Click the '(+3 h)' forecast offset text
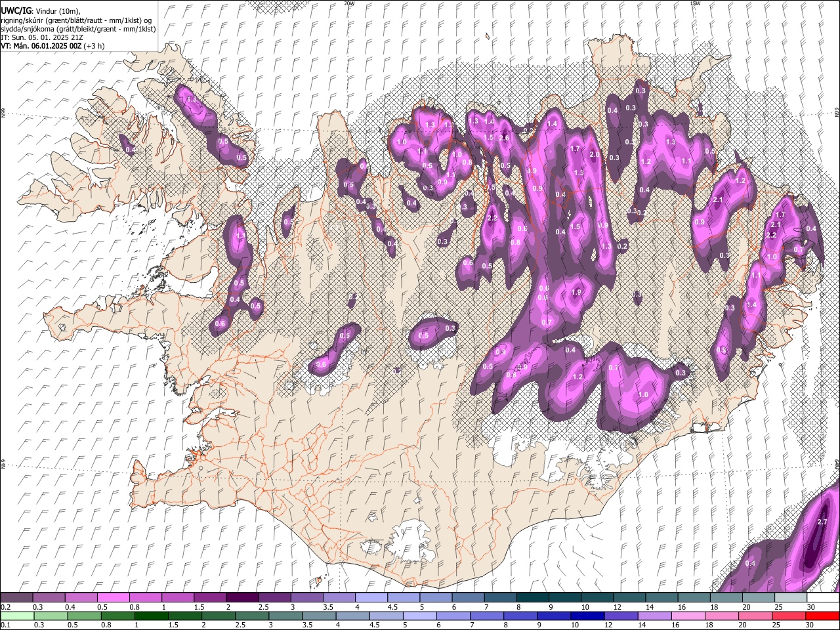The image size is (840, 630). tap(93, 46)
